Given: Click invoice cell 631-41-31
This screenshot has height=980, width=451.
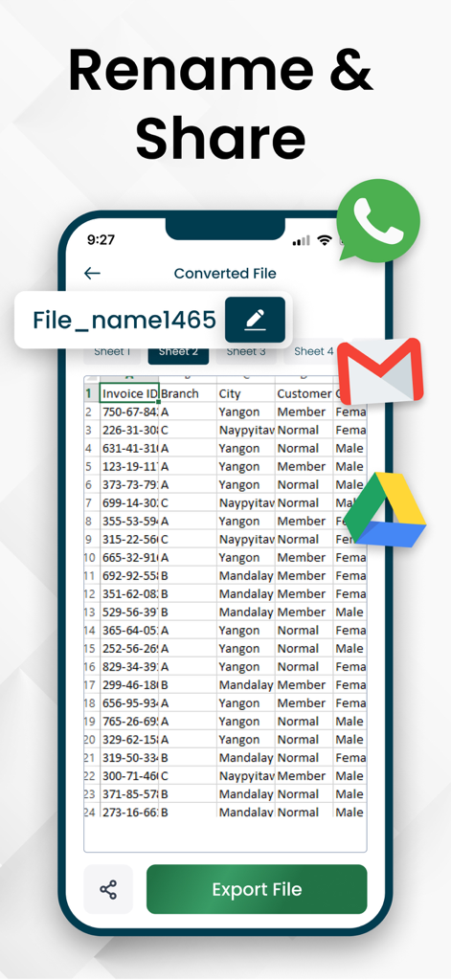Looking at the screenshot, I should (x=129, y=448).
